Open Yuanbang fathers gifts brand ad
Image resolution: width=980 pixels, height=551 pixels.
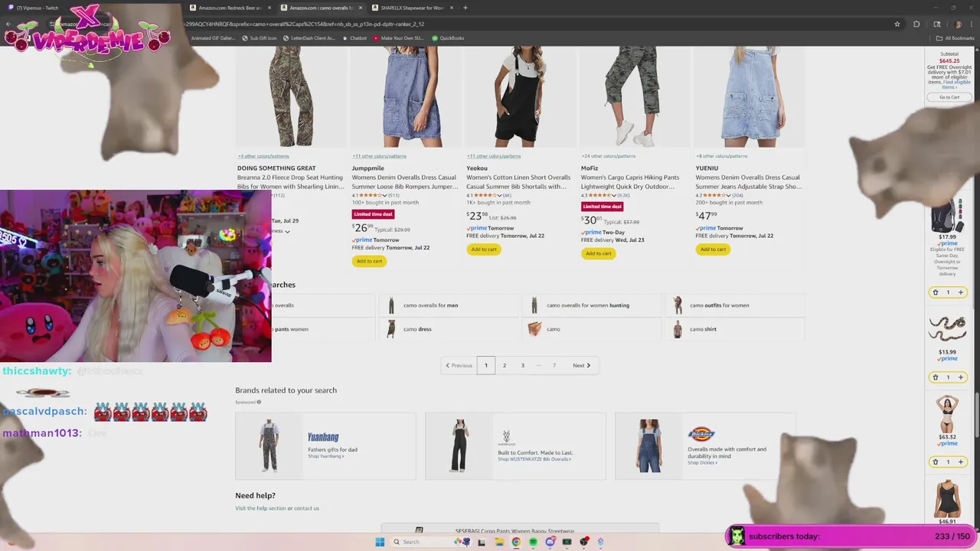pyautogui.click(x=325, y=446)
